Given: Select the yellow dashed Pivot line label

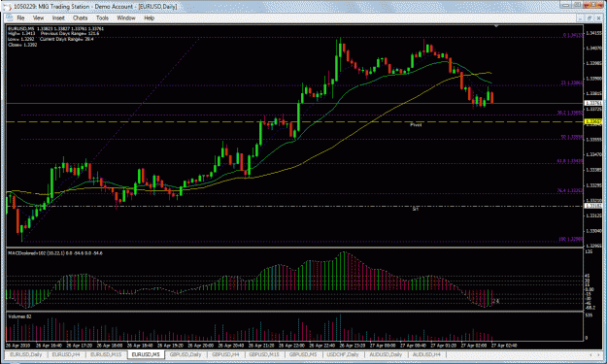Looking at the screenshot, I should click(416, 125).
